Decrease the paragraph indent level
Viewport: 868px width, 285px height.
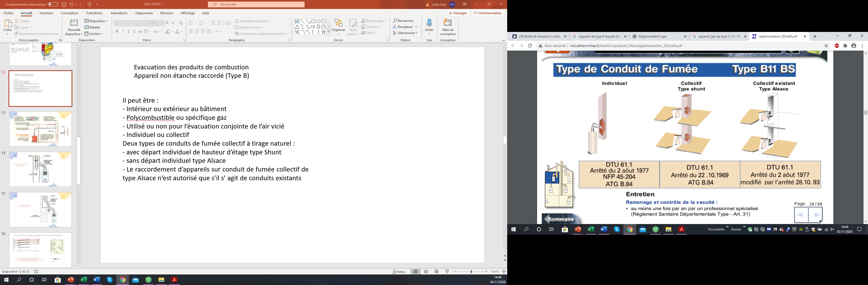[x=213, y=23]
